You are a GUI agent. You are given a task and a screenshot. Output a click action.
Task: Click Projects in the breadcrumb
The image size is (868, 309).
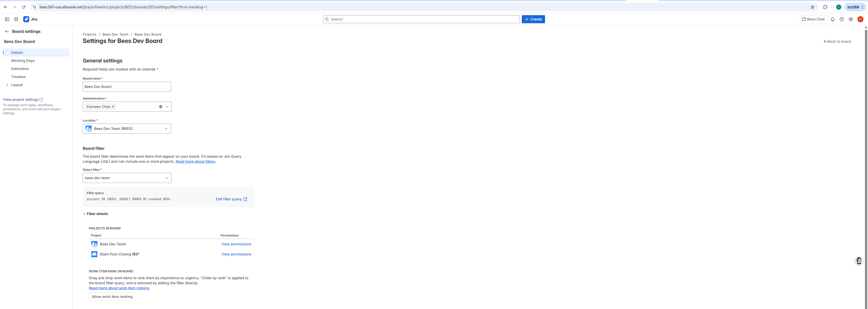89,34
